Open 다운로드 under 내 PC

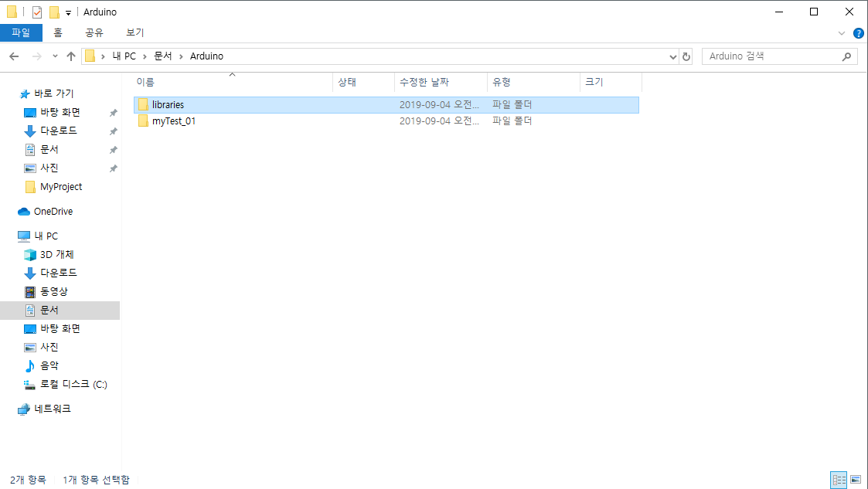(x=58, y=273)
